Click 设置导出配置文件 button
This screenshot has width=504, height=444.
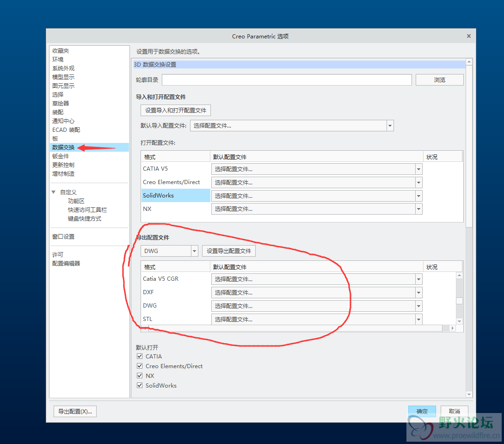229,251
